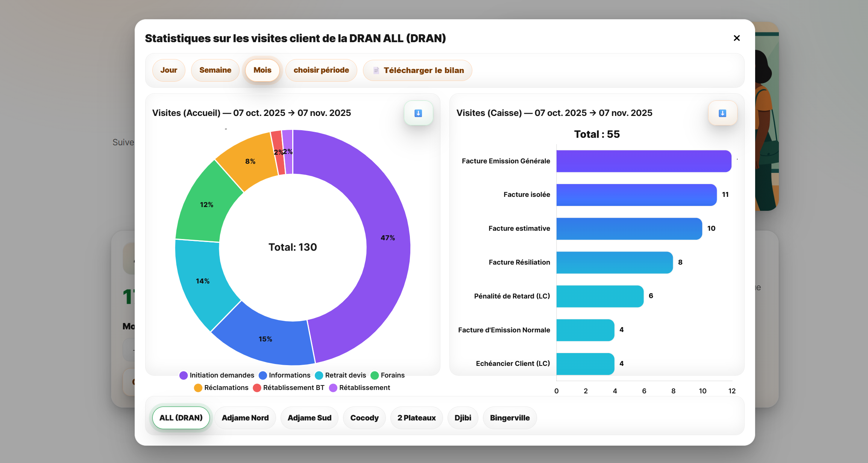This screenshot has width=868, height=463.
Task: Select the Cocody agency filter
Action: click(364, 418)
